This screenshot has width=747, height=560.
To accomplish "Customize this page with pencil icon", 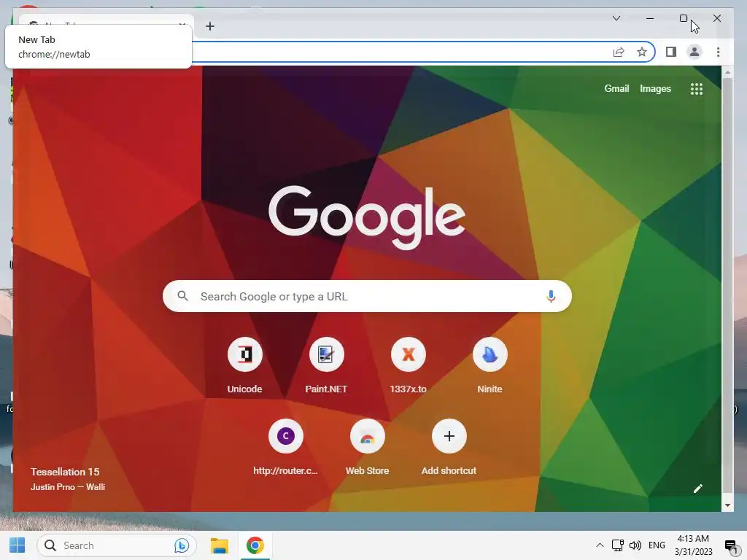I will click(x=698, y=489).
